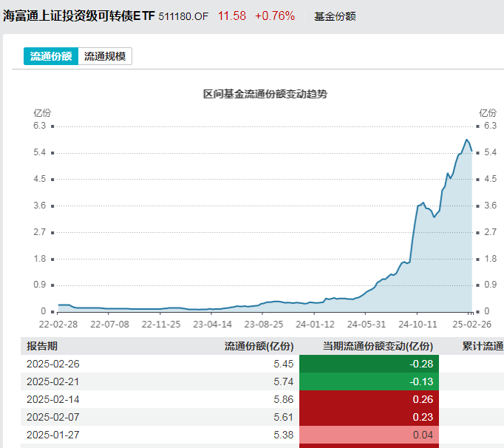Screen dimensions: 504x448
Task: Click the 累计流通 column header
Action: point(483,346)
